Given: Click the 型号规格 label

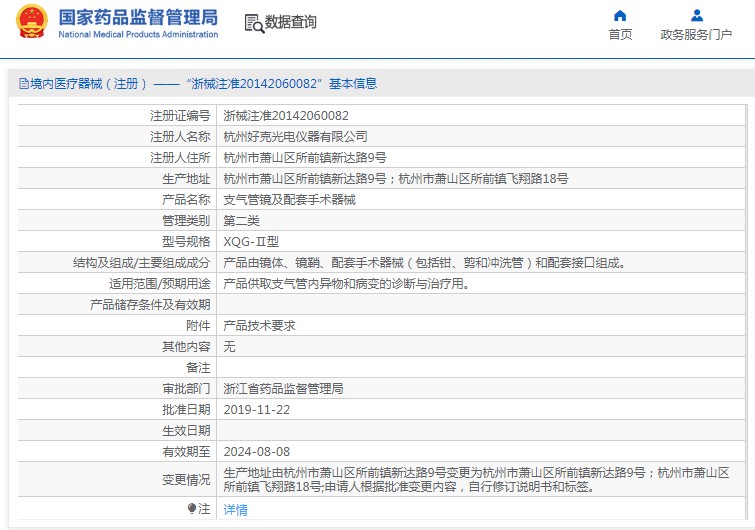Looking at the screenshot, I should [x=186, y=242].
